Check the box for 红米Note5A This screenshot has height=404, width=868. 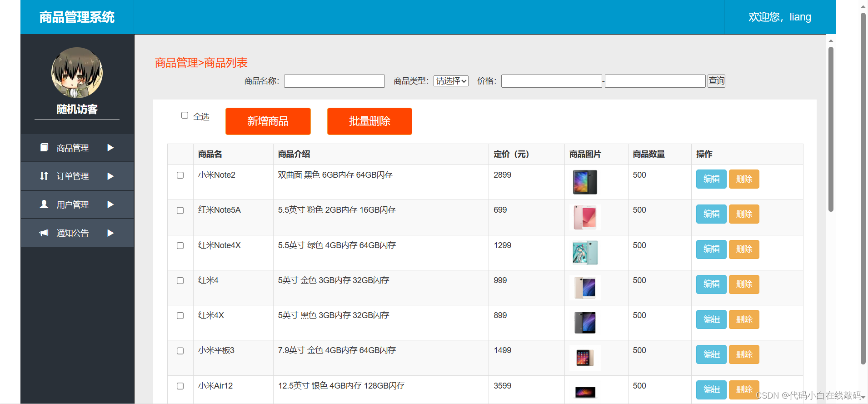pos(180,210)
